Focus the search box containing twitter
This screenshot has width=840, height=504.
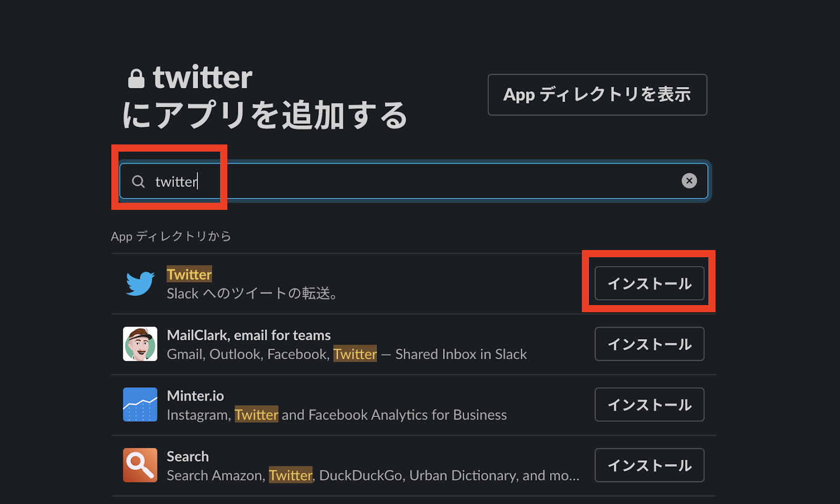414,181
